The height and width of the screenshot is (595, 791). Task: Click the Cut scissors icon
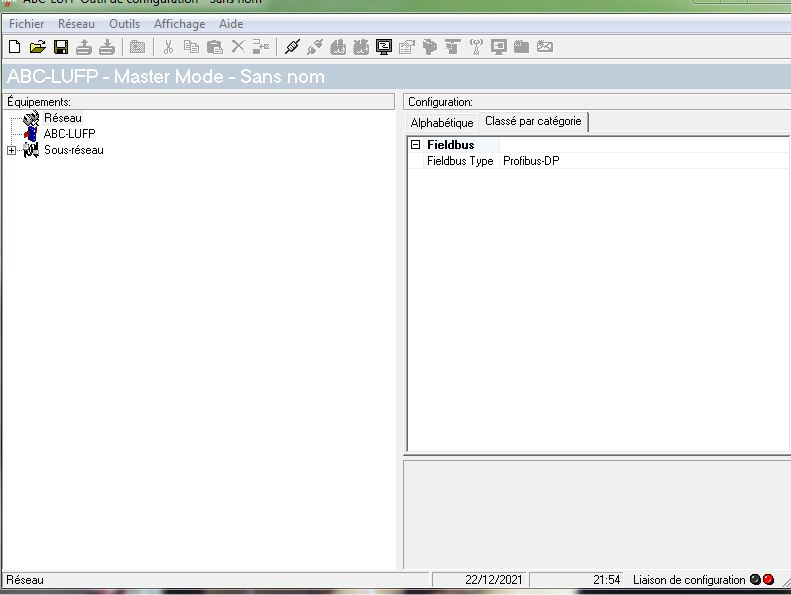pos(168,46)
